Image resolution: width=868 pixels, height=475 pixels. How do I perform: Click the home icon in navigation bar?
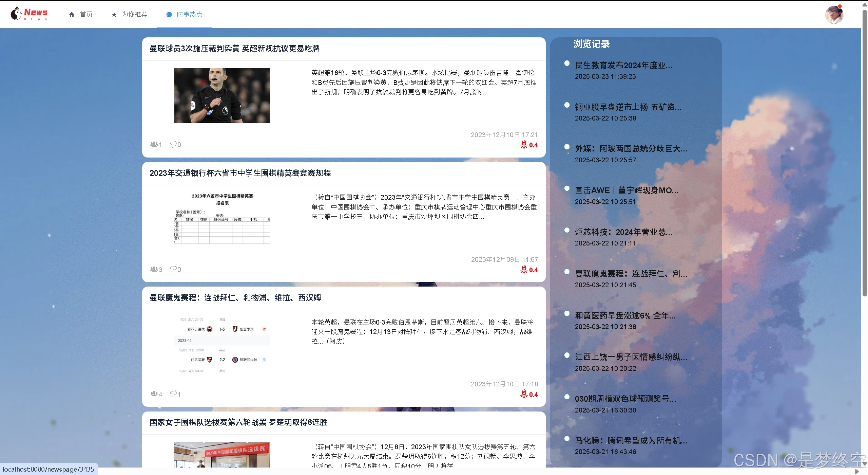[72, 14]
